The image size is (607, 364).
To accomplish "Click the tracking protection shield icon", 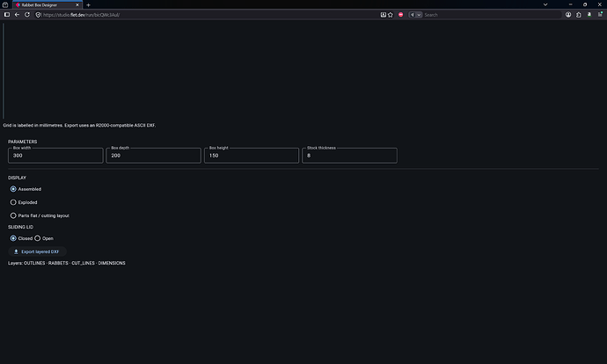I will 38,15.
